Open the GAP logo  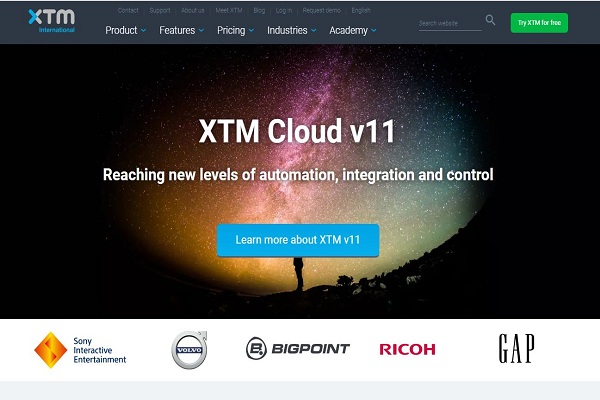[517, 348]
